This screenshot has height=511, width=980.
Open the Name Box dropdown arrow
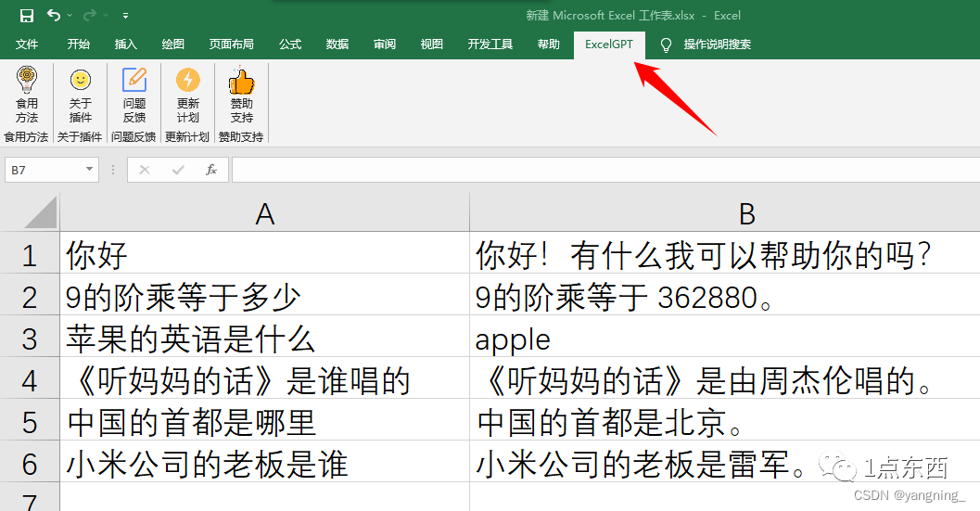pos(89,170)
